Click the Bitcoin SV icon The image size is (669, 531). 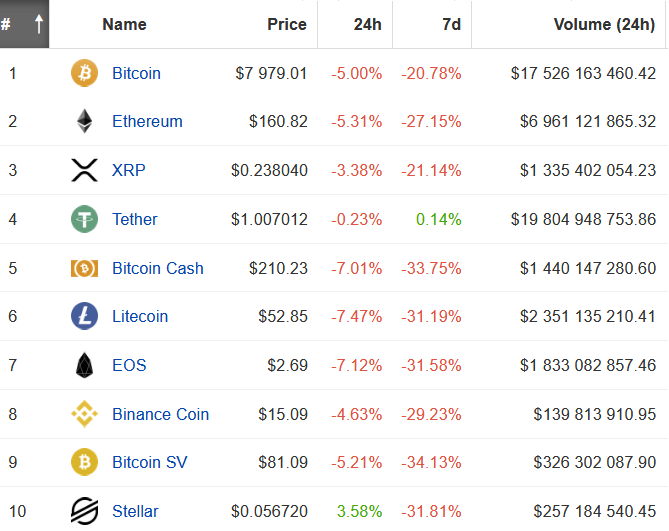pos(84,462)
